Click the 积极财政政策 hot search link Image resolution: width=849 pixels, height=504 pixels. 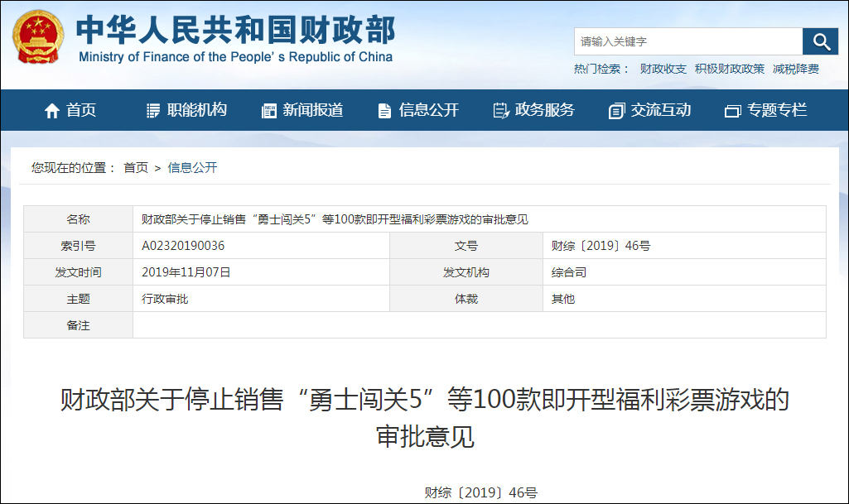[x=730, y=70]
